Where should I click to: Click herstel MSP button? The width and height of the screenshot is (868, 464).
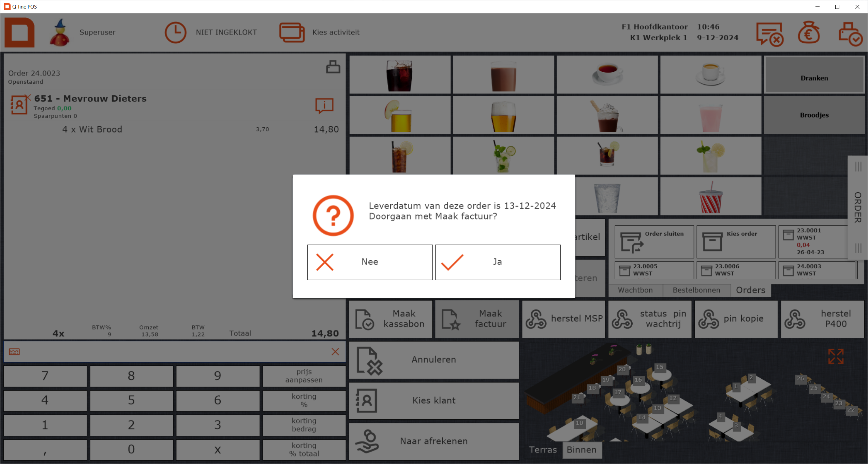tap(564, 319)
